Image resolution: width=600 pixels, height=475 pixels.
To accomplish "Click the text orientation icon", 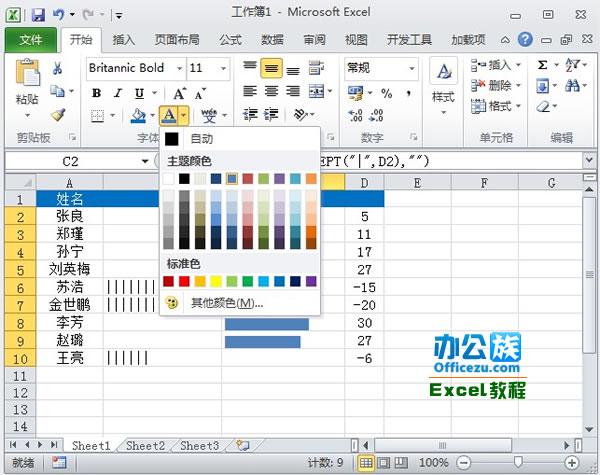I will [x=301, y=114].
